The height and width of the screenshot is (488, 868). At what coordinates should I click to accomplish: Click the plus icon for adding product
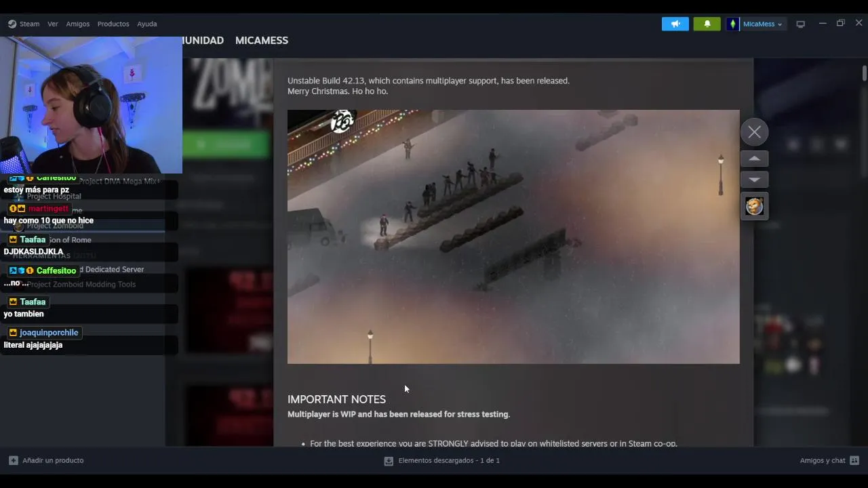click(x=14, y=460)
